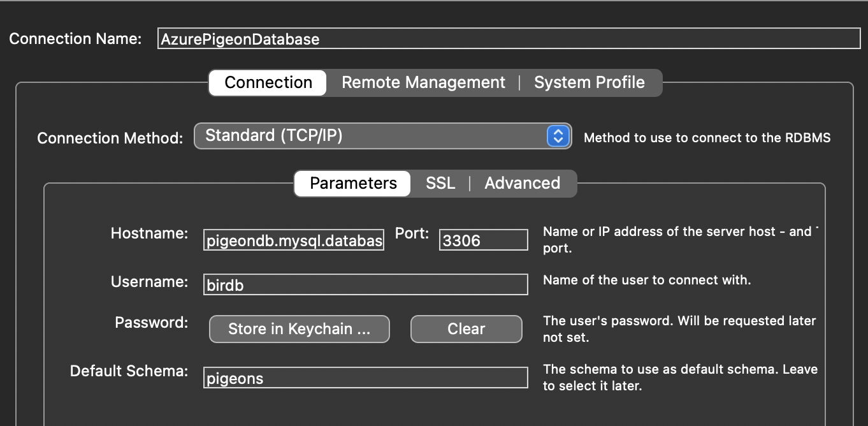Open the System Profile tab
This screenshot has width=868, height=426.
(590, 83)
